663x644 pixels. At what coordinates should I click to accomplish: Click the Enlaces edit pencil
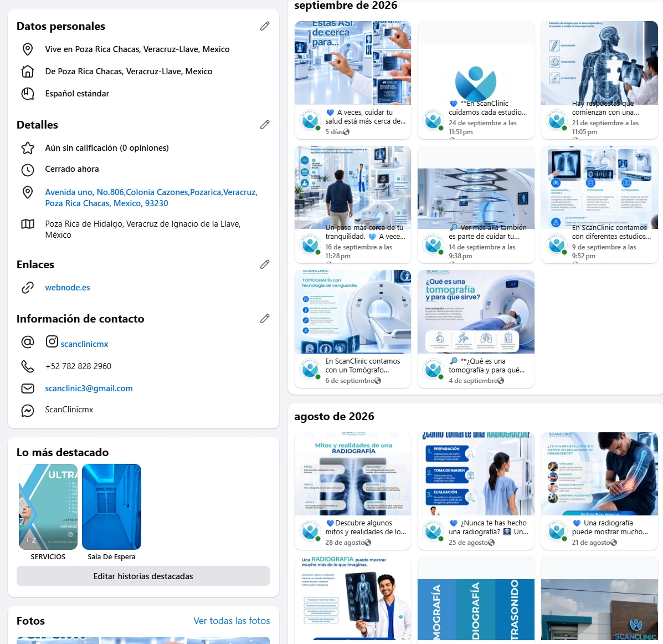(265, 264)
